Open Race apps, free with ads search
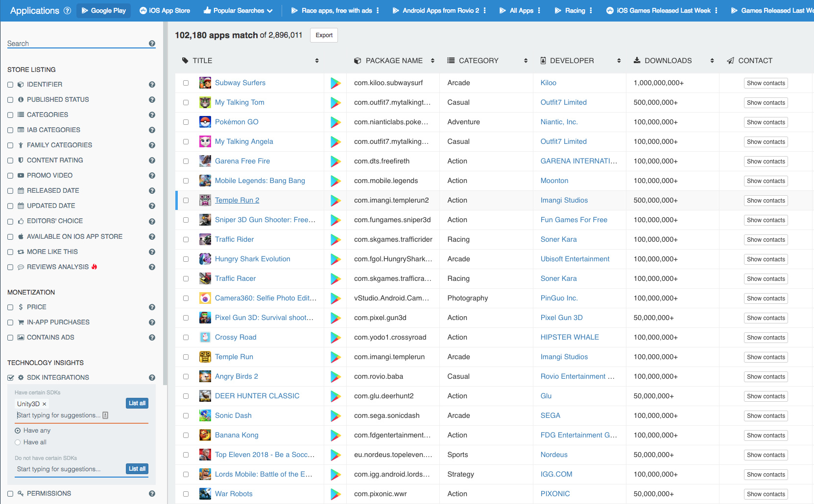814x504 pixels. tap(332, 10)
